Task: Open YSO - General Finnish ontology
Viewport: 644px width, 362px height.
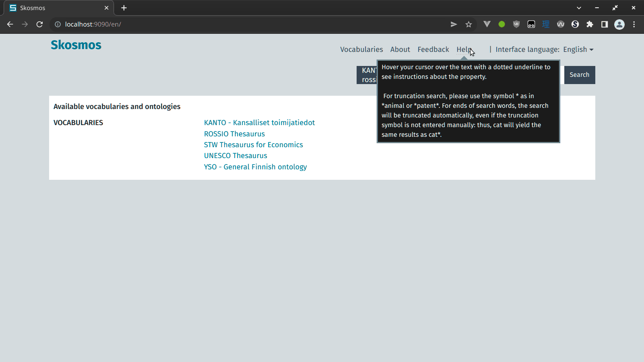Action: click(x=255, y=167)
